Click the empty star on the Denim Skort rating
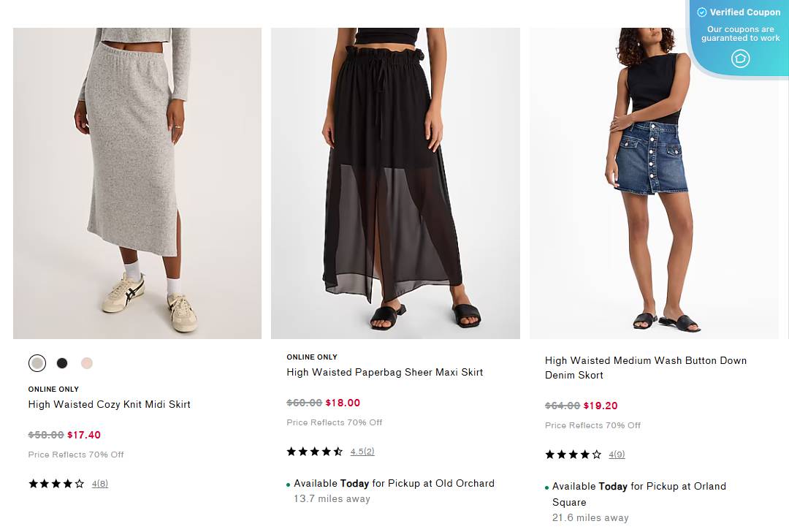This screenshot has height=532, width=789. 596,454
